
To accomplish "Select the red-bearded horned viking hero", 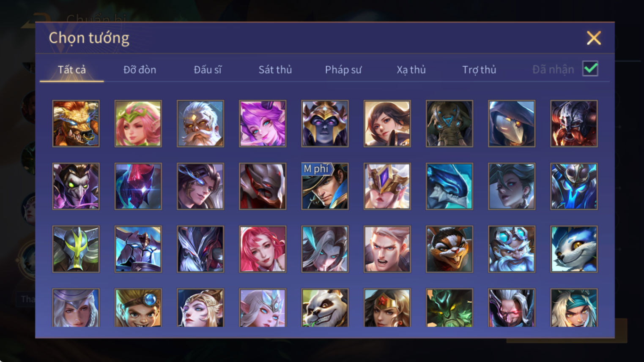I will (574, 123).
